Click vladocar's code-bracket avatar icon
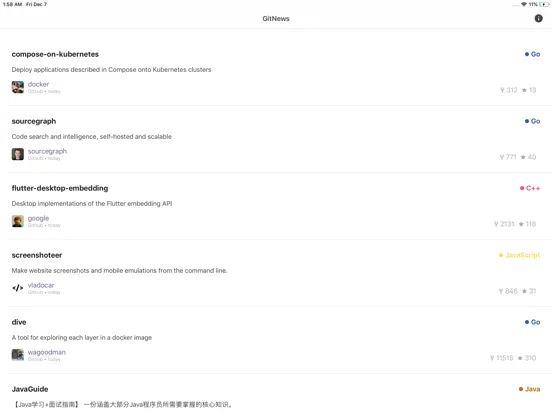 18,288
